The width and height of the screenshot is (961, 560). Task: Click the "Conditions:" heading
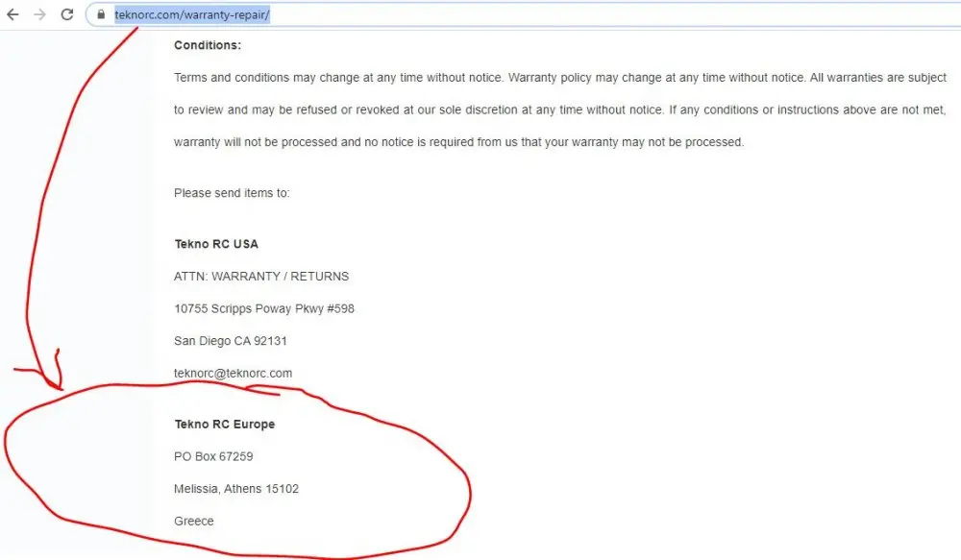click(x=208, y=45)
